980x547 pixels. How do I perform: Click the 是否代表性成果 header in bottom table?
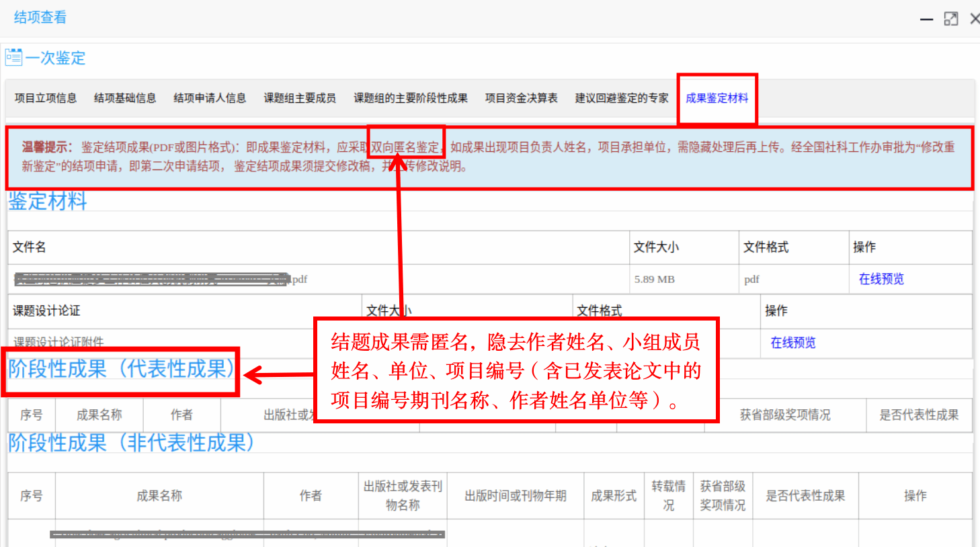click(x=805, y=496)
